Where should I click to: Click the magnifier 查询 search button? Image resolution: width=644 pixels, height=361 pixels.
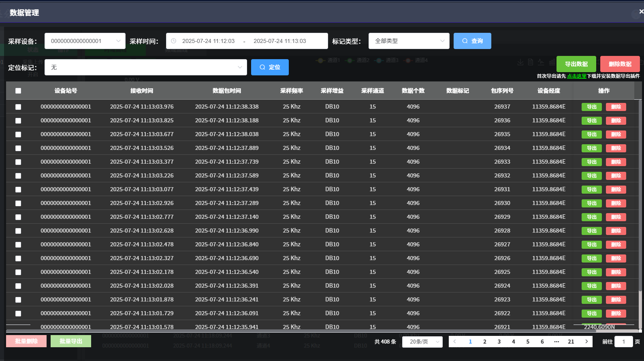coord(472,41)
